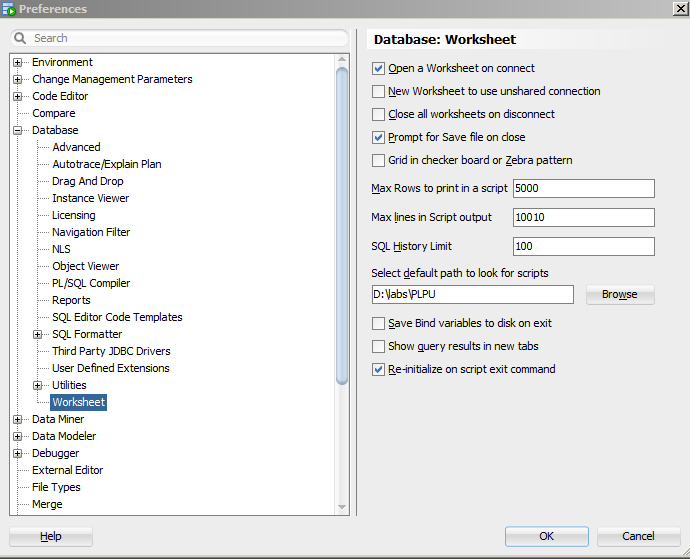Screen dimensions: 690x559
Task: Toggle Re-initialize on script exit command
Action: coord(378,369)
